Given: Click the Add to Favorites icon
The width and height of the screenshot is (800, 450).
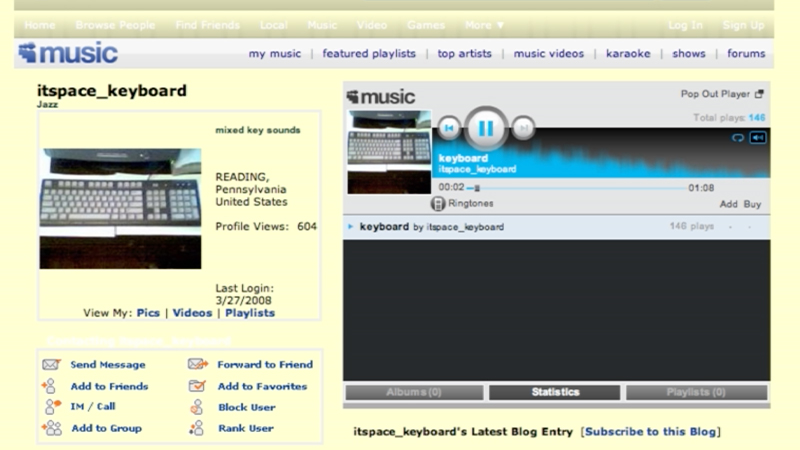Looking at the screenshot, I should tap(197, 386).
